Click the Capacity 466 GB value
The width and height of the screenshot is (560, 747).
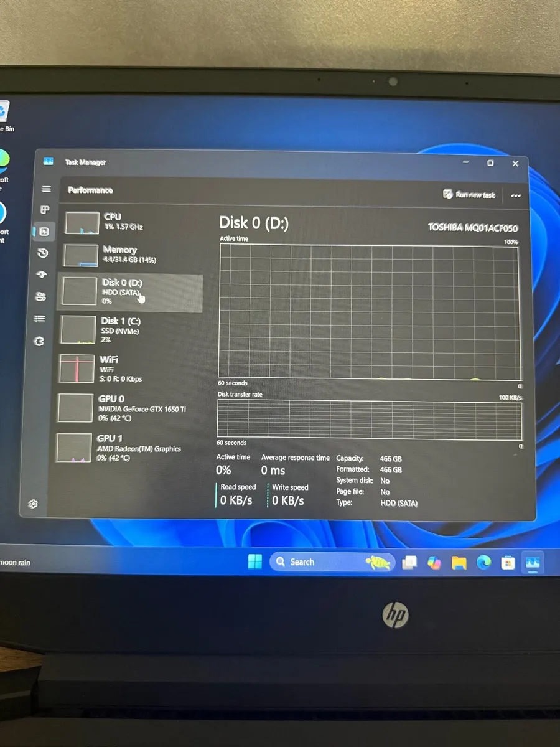(391, 459)
